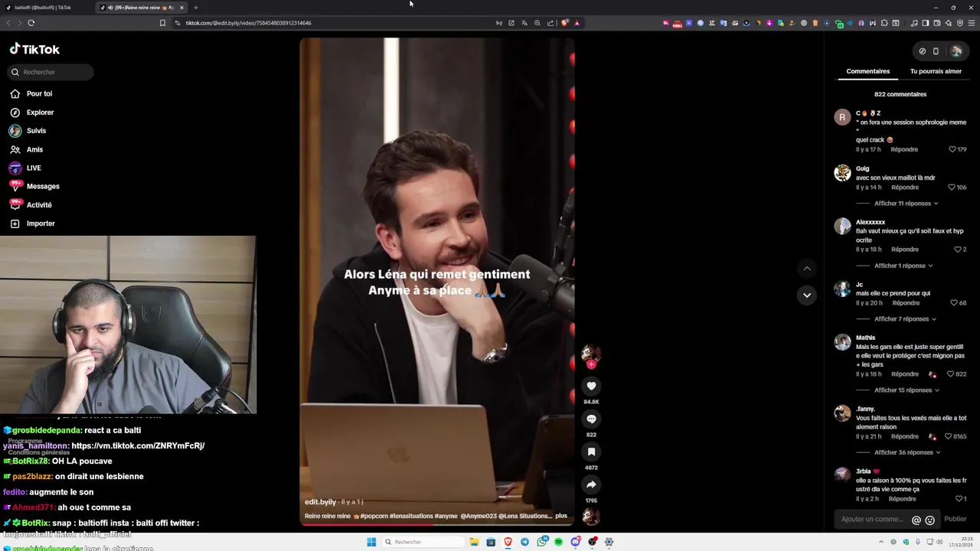The image size is (980, 551).
Task: Open the 'edit.byily' creator name link
Action: [x=320, y=502]
